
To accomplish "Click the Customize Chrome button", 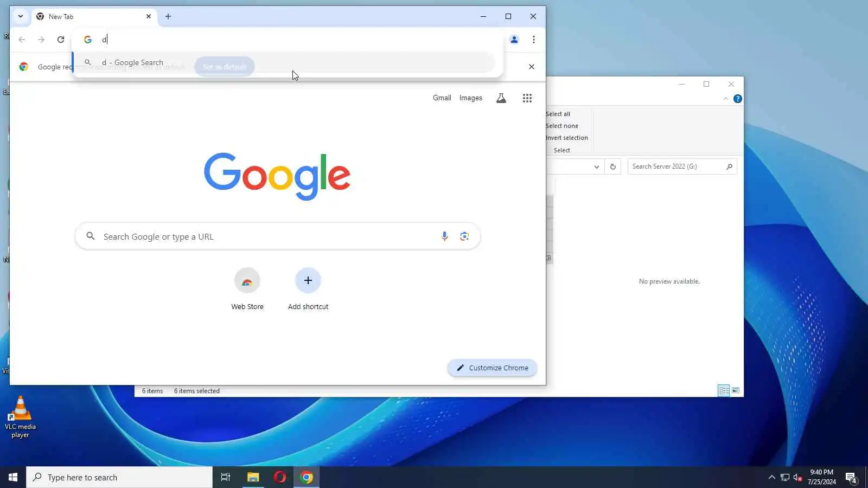I will [493, 368].
